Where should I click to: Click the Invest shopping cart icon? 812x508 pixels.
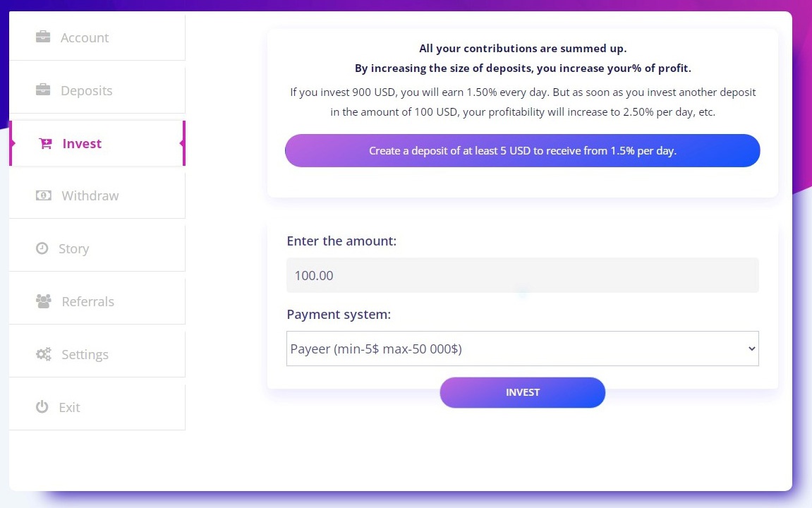[45, 143]
